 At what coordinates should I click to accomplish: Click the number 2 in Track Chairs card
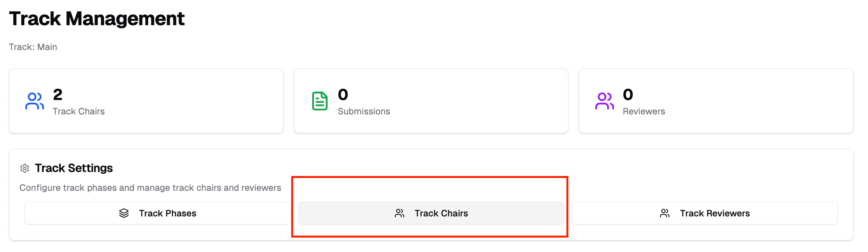(57, 94)
